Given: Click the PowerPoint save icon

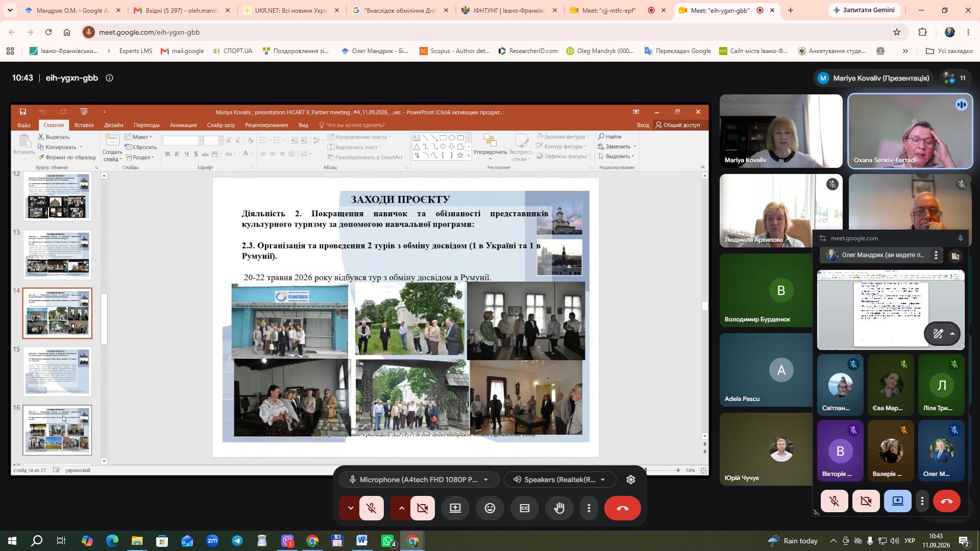Looking at the screenshot, I should 22,112.
